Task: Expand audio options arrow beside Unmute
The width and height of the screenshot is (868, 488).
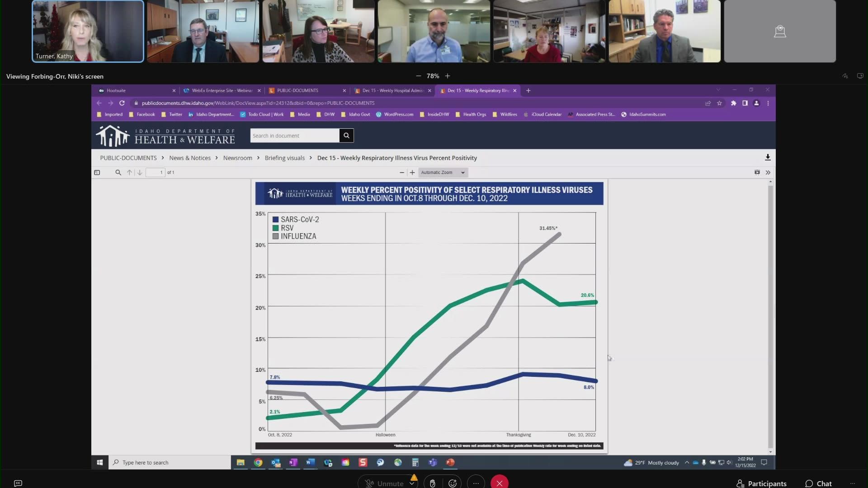Action: point(412,483)
